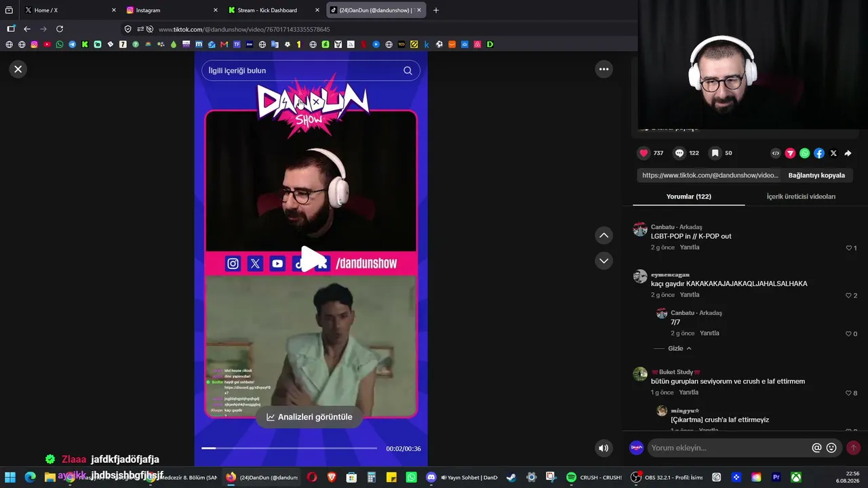
Task: Post the comment with the arrow button
Action: point(853,448)
